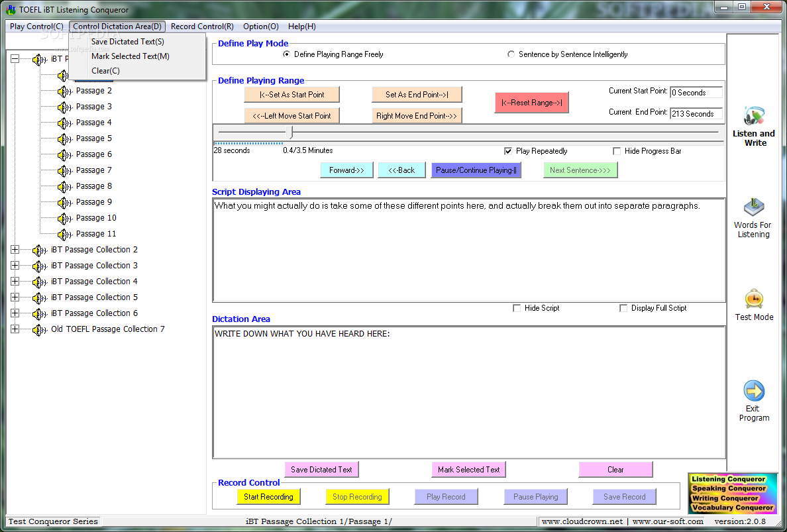
Task: Click the speaker icon of iBT Passage Collection 4
Action: [x=40, y=282]
